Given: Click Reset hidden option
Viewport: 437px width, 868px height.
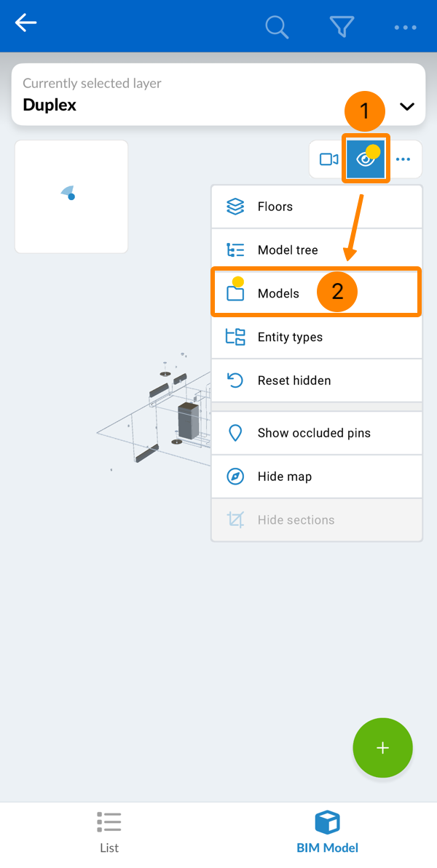Looking at the screenshot, I should point(317,381).
